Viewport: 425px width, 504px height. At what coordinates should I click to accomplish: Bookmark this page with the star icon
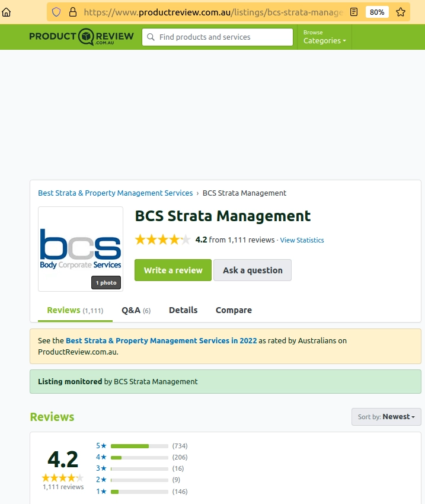pos(400,12)
